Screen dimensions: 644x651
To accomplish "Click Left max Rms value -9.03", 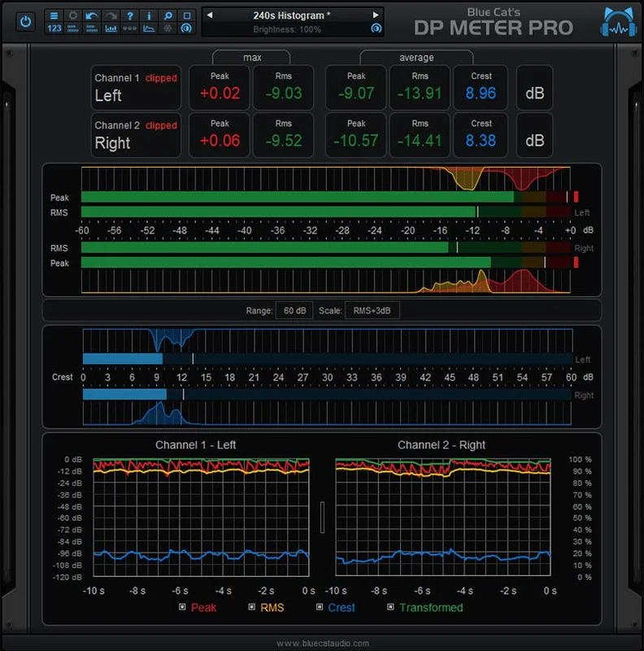I will coord(284,94).
